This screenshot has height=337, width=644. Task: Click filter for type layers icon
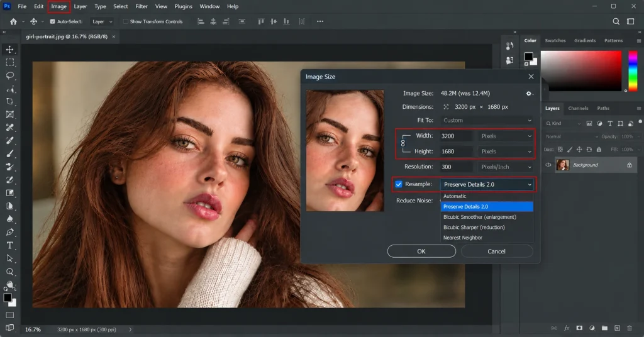610,123
